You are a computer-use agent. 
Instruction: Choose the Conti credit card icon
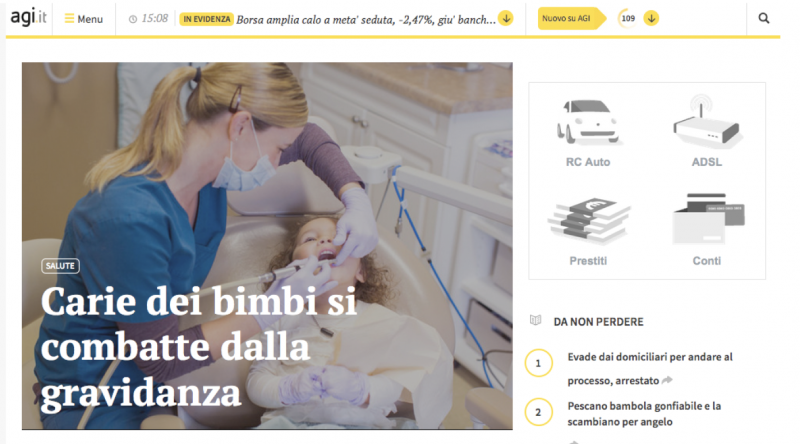coord(708,219)
